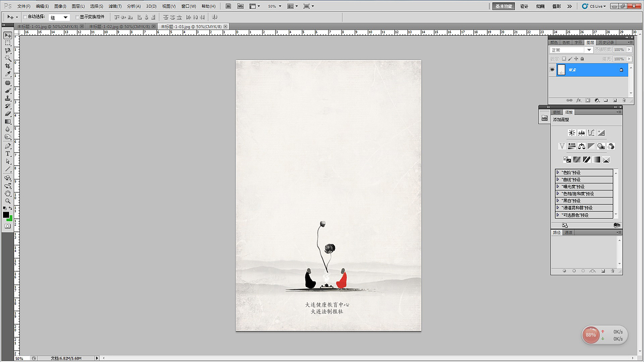Select the Horizontal Type tool
644x362 pixels.
8,154
